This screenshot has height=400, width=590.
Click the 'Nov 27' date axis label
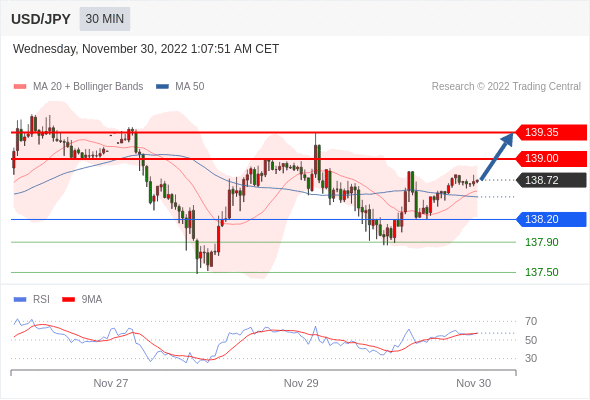pos(111,383)
